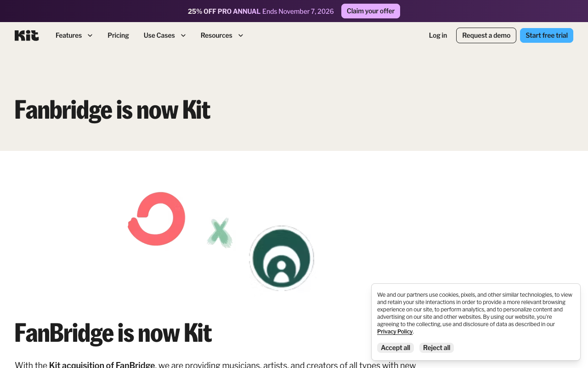Claim your offer in promo banner

coord(371,11)
